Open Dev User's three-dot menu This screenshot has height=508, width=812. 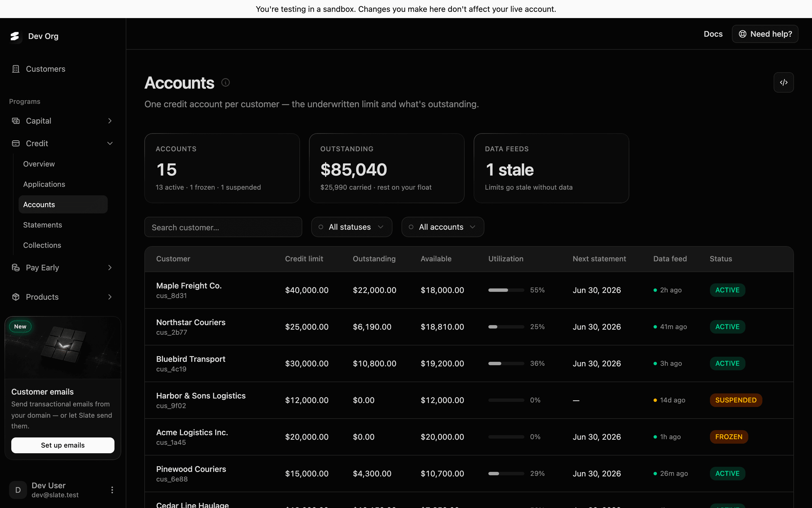(112, 490)
